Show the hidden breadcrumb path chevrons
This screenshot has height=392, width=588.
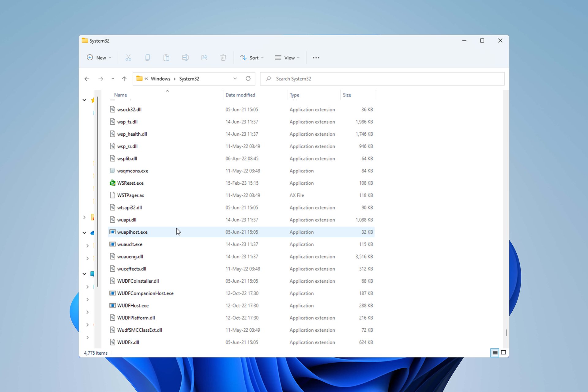click(146, 79)
